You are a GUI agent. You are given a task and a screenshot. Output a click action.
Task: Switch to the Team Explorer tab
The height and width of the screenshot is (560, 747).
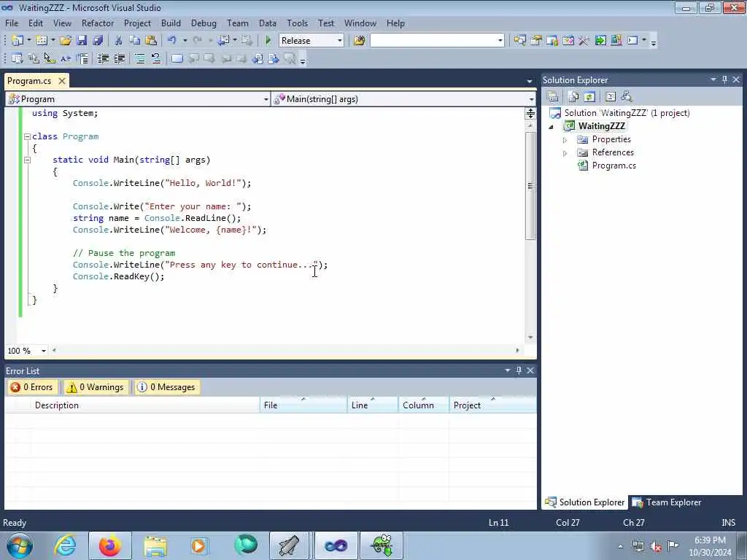pos(667,502)
